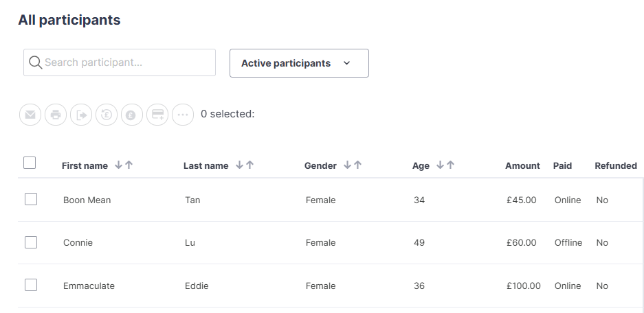The width and height of the screenshot is (644, 313).
Task: Sort Age column ascending arrow
Action: click(x=450, y=165)
